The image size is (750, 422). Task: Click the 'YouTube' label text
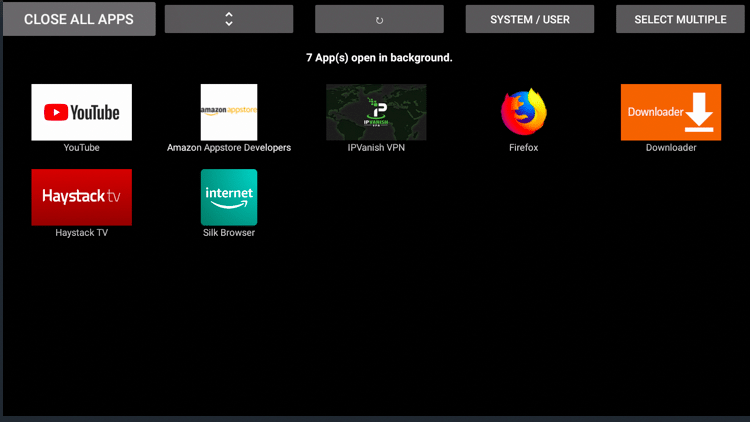tap(81, 147)
